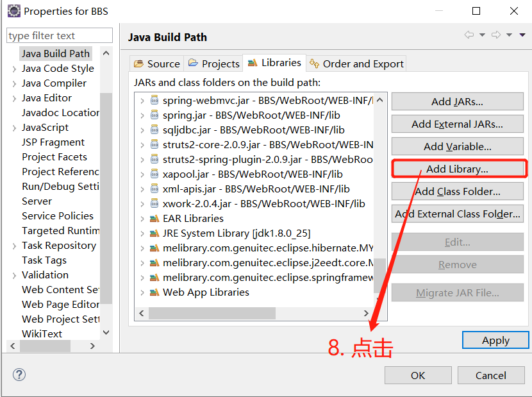Image resolution: width=532 pixels, height=397 pixels.
Task: Click the forward navigation arrow icon
Action: pyautogui.click(x=496, y=35)
